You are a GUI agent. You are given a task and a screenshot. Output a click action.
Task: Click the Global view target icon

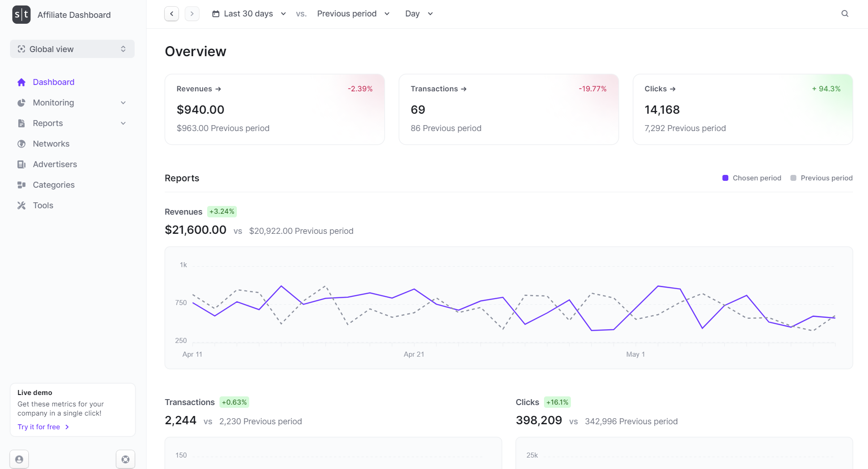[x=21, y=49]
